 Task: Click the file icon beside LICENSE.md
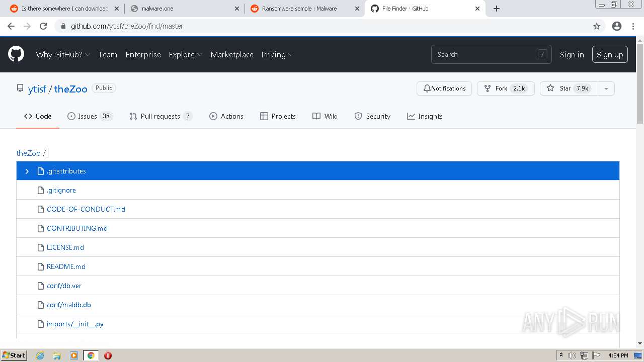[x=41, y=247]
